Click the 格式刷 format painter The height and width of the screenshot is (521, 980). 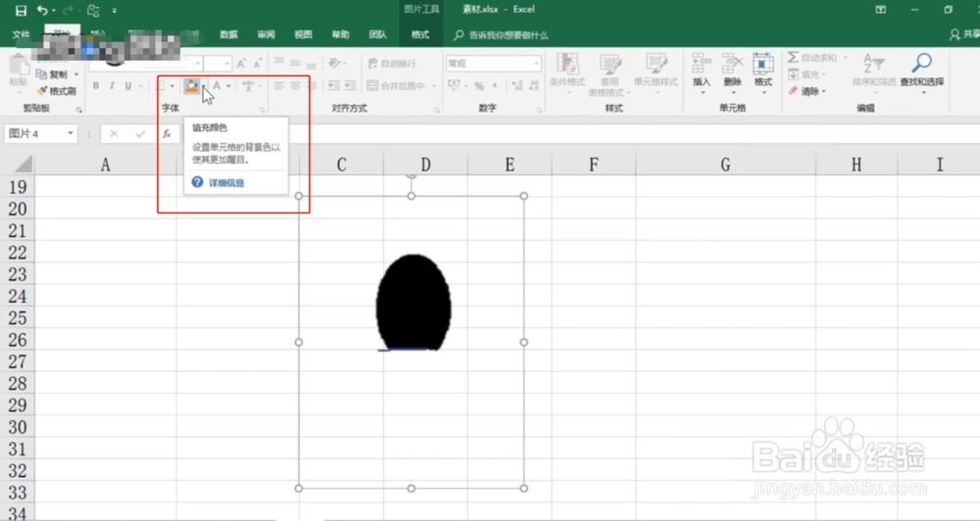56,91
